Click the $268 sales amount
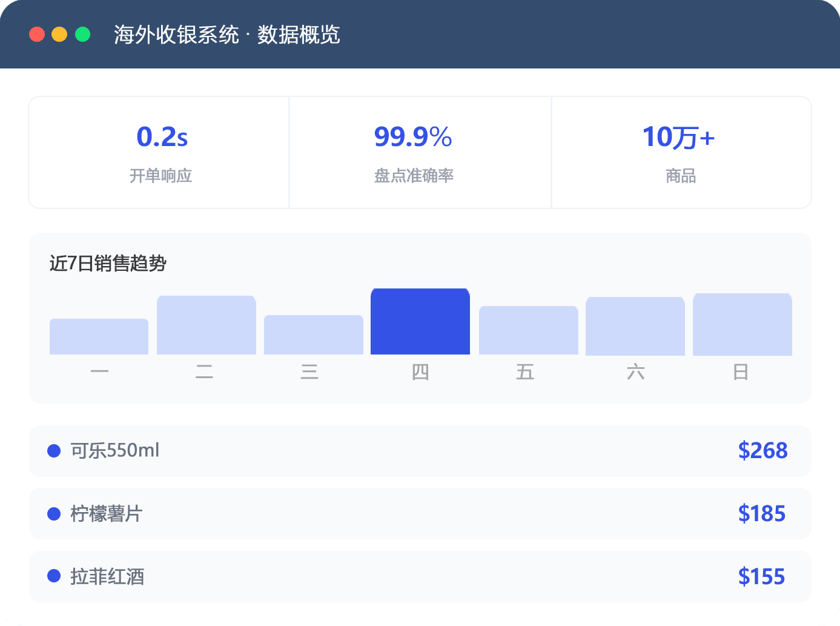 point(762,451)
